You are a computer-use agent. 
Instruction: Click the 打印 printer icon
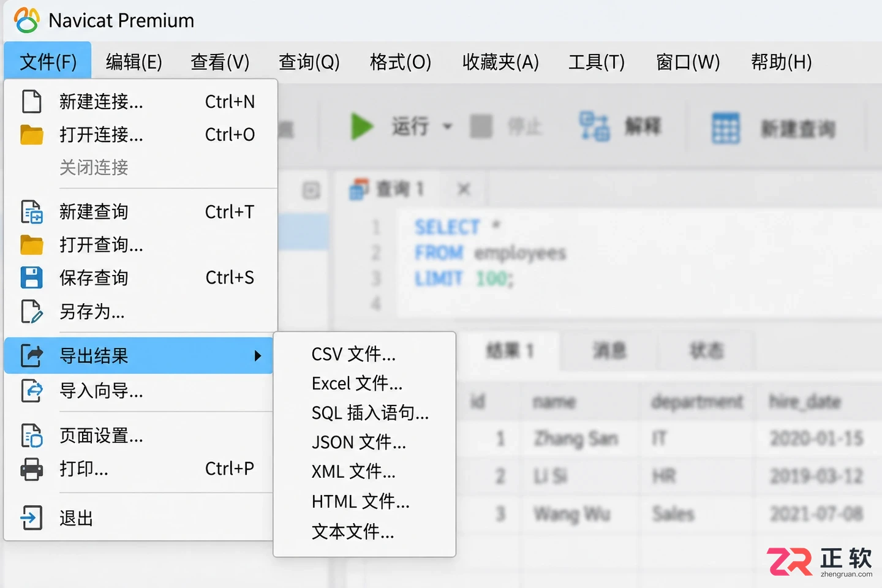click(32, 469)
